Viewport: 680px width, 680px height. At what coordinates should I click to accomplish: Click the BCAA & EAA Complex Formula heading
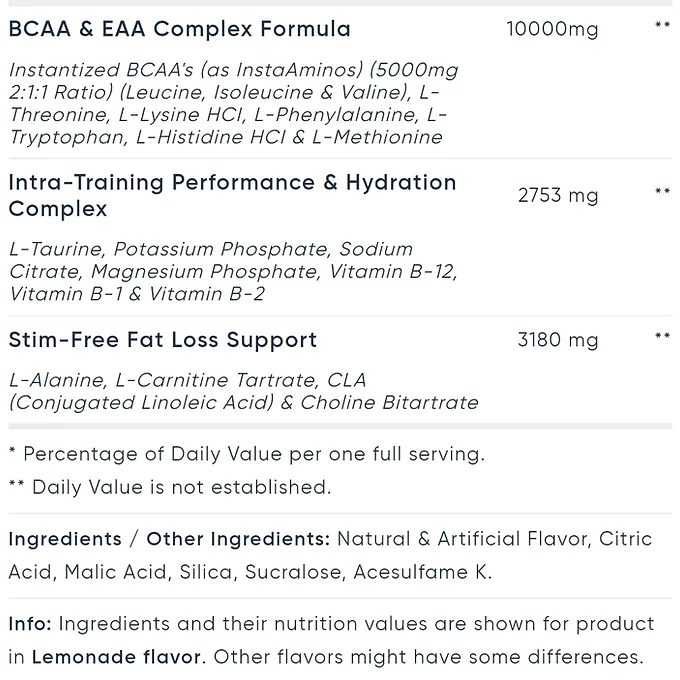(179, 29)
